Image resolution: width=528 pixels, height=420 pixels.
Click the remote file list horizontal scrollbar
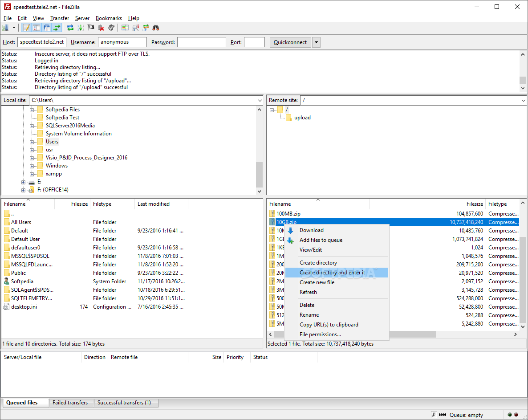[x=355, y=334]
